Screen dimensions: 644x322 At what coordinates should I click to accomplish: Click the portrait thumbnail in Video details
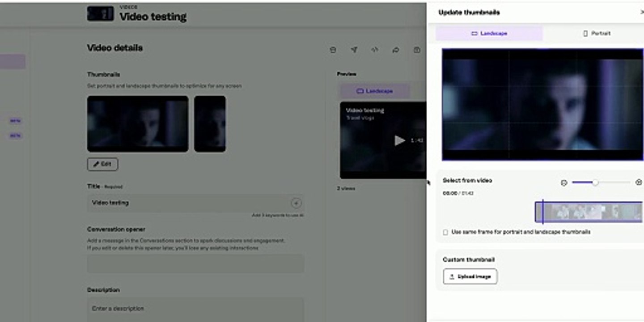point(210,124)
